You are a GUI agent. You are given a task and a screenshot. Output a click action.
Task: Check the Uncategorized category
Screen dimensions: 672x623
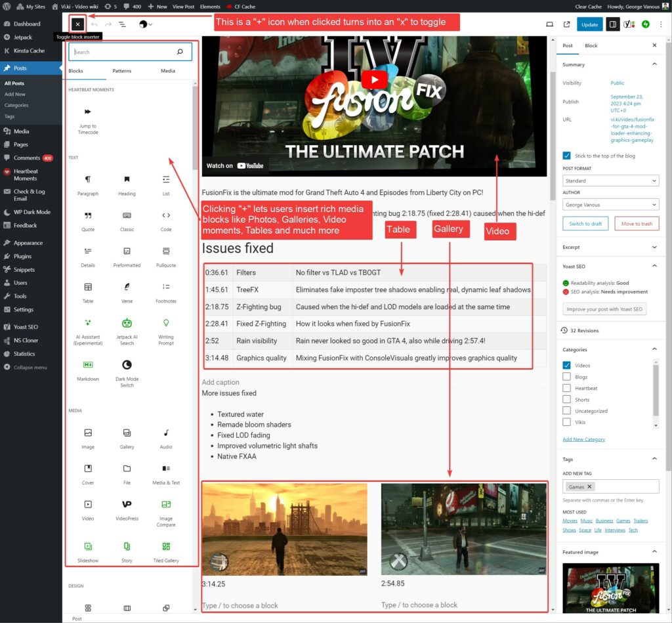[566, 411]
